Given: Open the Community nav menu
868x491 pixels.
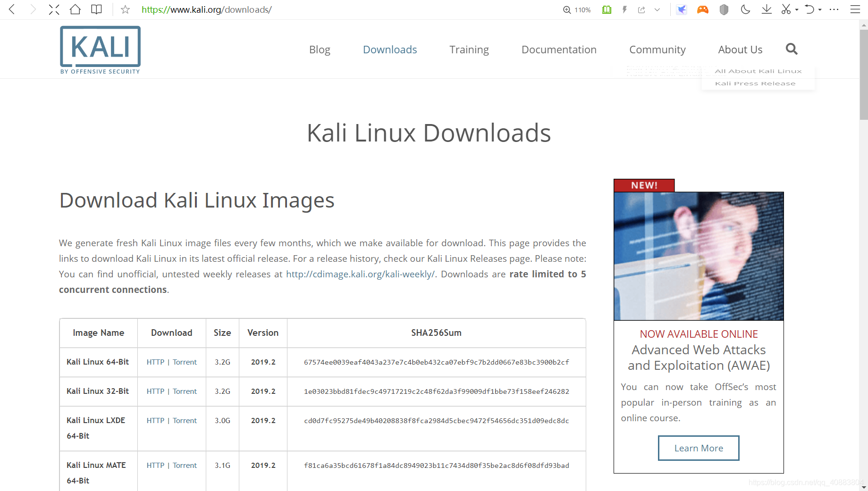Looking at the screenshot, I should click(657, 50).
